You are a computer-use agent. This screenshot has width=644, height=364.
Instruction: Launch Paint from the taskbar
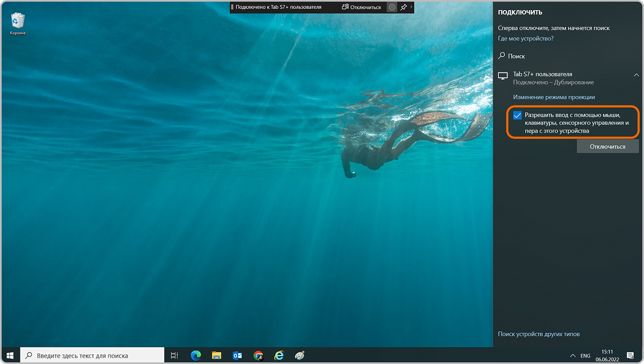(299, 355)
